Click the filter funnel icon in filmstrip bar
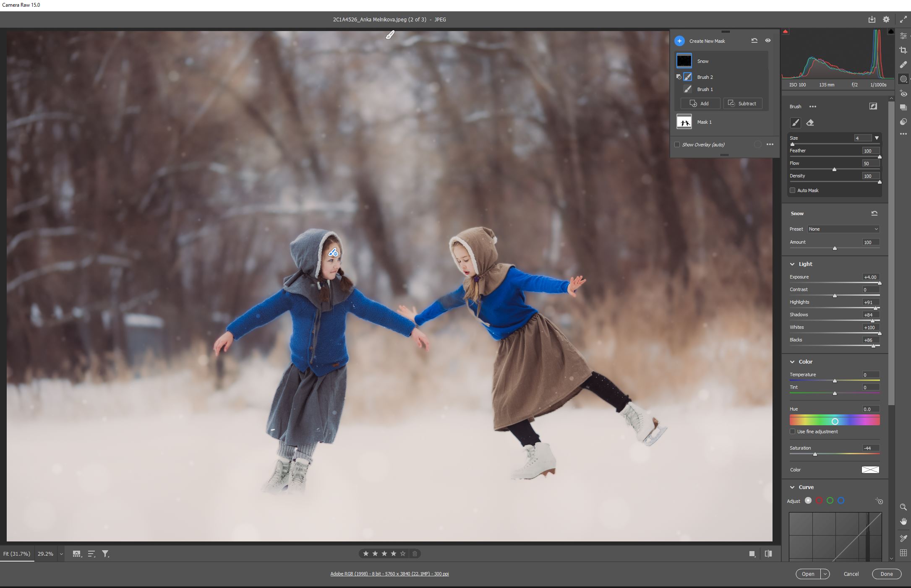 (x=105, y=554)
